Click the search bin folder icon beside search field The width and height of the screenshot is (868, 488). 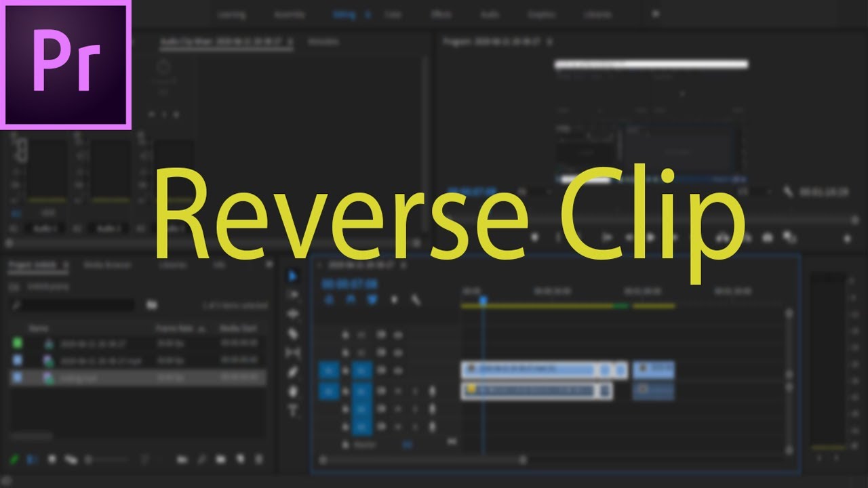pyautogui.click(x=152, y=306)
